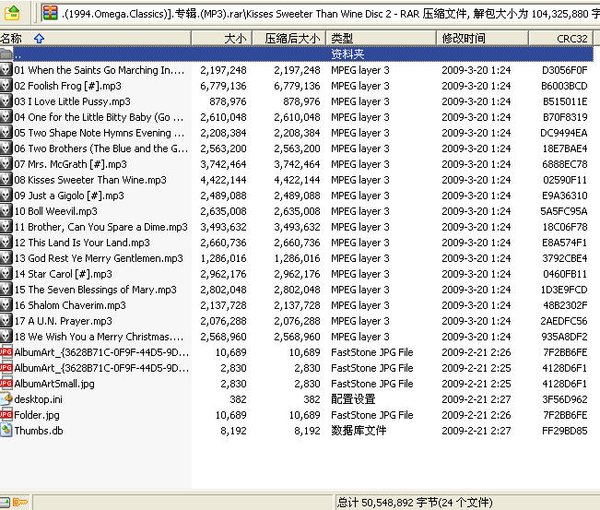Select file name 01 When the Saints Go Marching In
Screen dimensions: 600x510
99,70
